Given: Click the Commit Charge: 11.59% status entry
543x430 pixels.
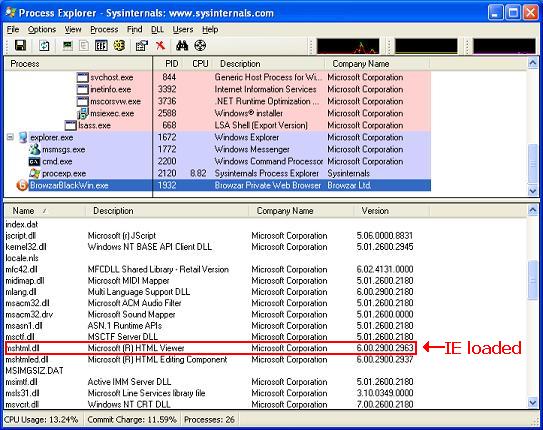Looking at the screenshot, I should [x=132, y=420].
